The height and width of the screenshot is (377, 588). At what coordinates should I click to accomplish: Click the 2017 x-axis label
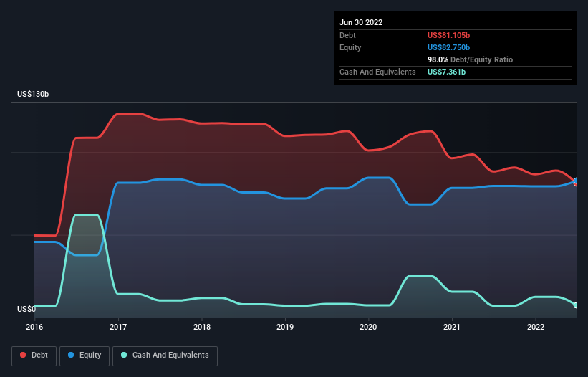coord(118,327)
